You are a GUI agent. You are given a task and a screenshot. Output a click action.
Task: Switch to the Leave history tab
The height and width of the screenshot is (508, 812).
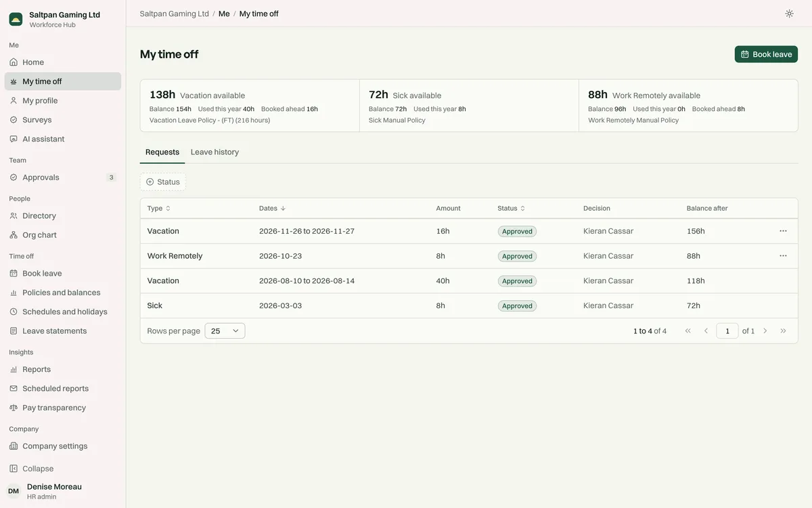[x=215, y=152]
